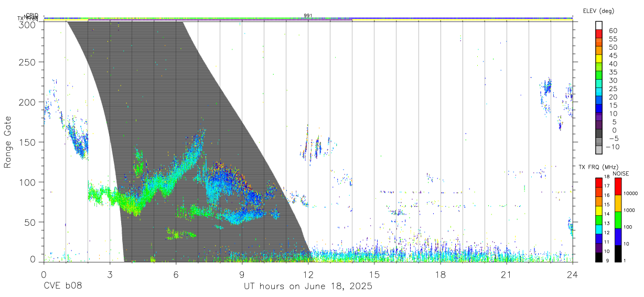Click the x-axis hour label '9'

coord(242,274)
